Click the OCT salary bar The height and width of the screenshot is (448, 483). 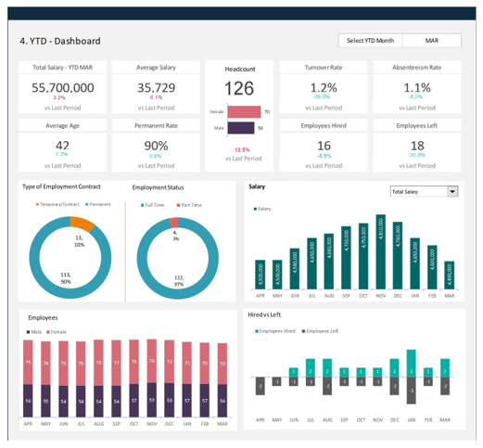(x=363, y=256)
